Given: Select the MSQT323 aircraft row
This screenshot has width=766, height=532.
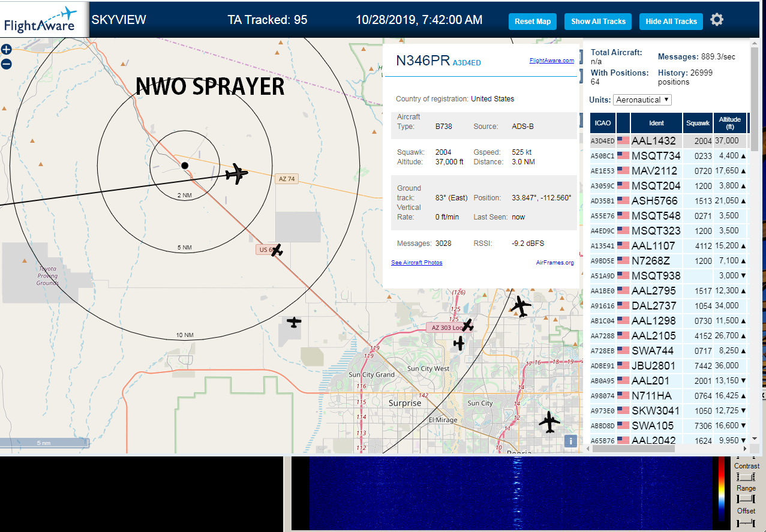Looking at the screenshot, I should (669, 231).
